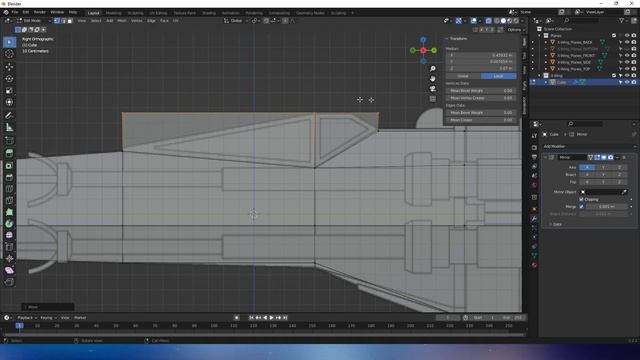Select the Extrude Region tool

(9, 153)
